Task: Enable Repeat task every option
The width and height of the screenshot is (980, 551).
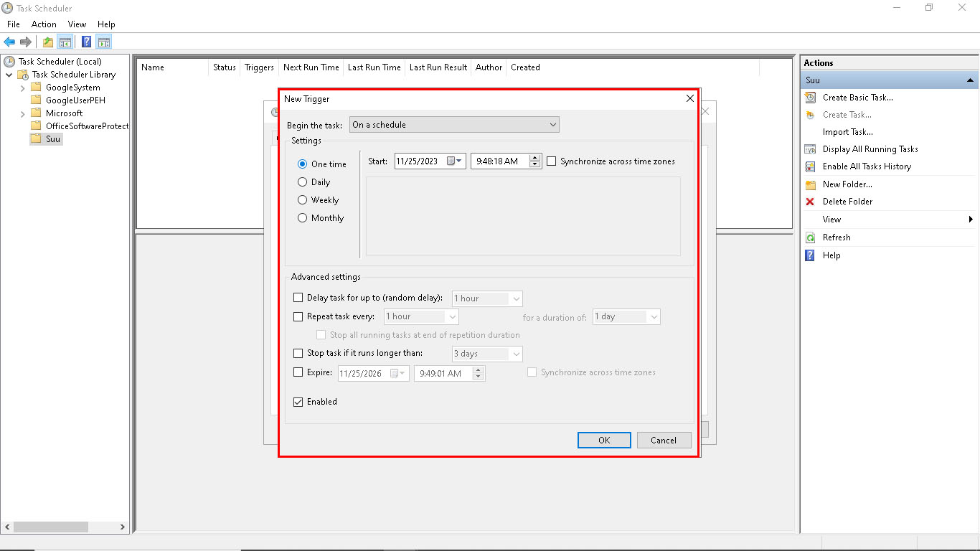Action: click(x=298, y=316)
